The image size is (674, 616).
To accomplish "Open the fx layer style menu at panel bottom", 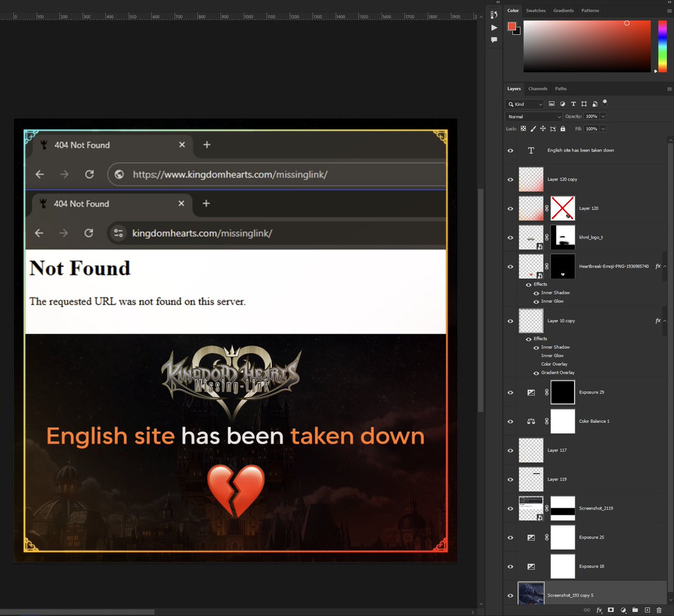I will tap(599, 610).
